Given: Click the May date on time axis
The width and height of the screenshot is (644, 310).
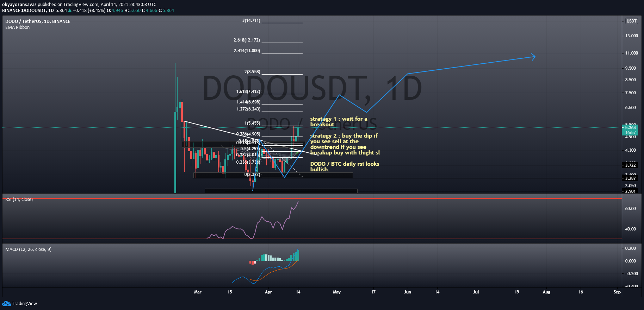Looking at the screenshot, I should [x=337, y=292].
